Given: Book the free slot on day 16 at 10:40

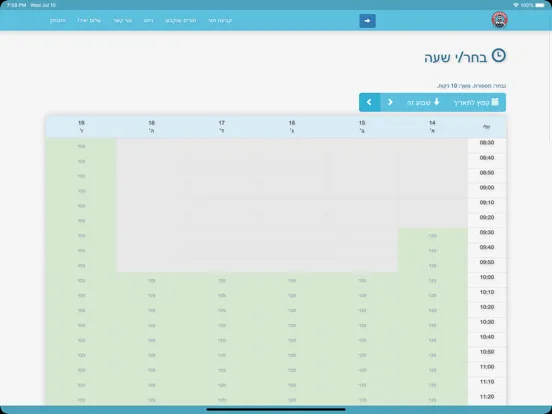Looking at the screenshot, I should [292, 340].
